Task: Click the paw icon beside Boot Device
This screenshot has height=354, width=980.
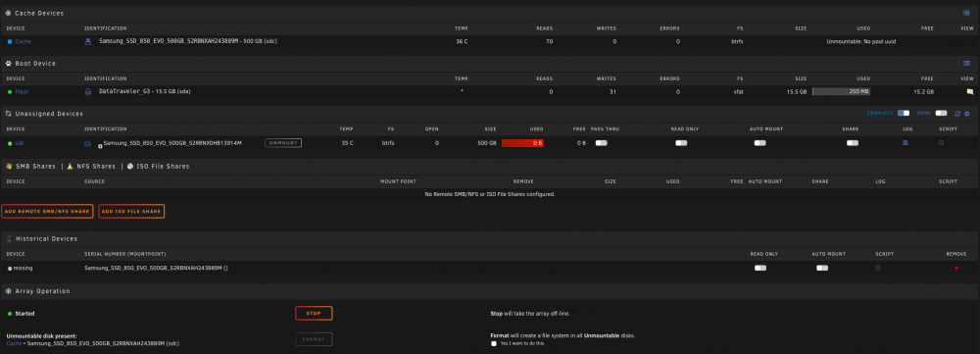Action: click(9, 63)
